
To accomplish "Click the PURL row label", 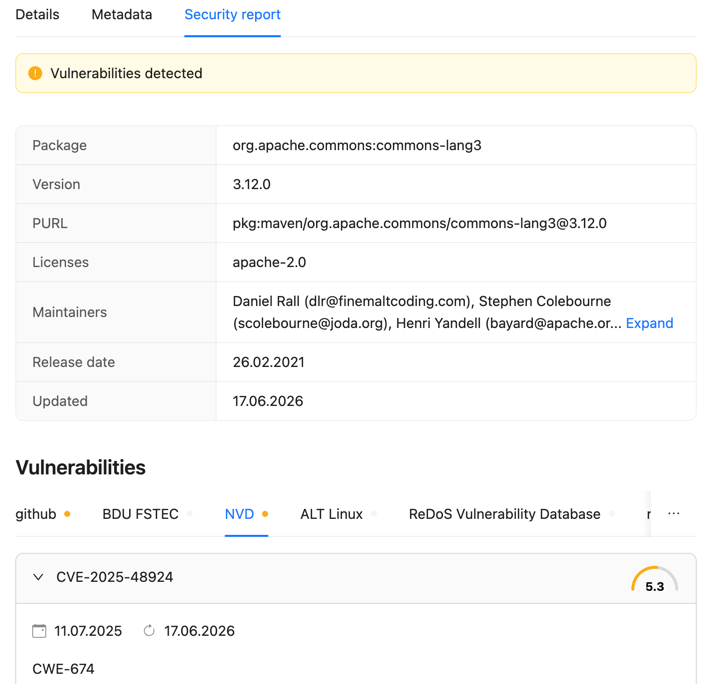I will click(50, 223).
